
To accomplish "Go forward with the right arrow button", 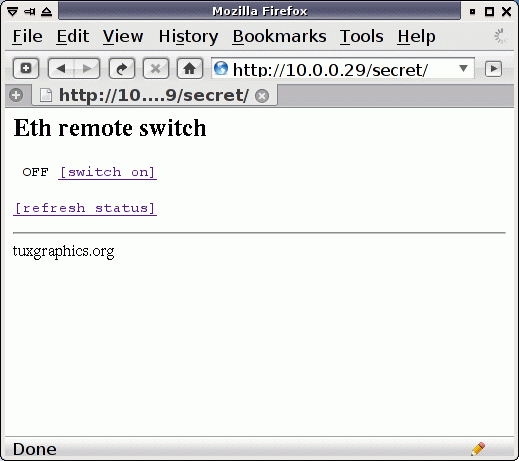I will click(x=87, y=69).
